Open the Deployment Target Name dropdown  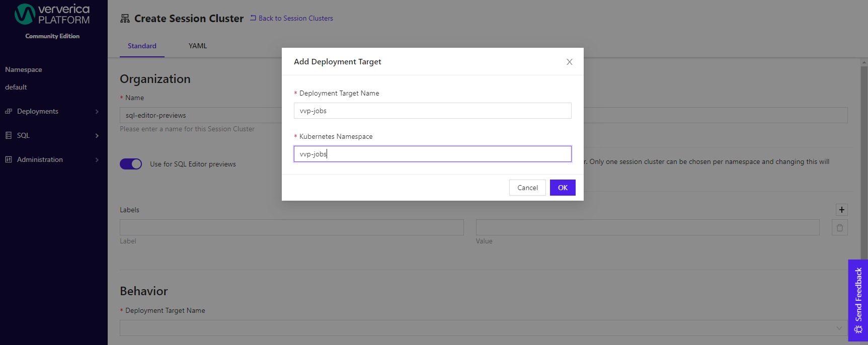click(x=484, y=328)
